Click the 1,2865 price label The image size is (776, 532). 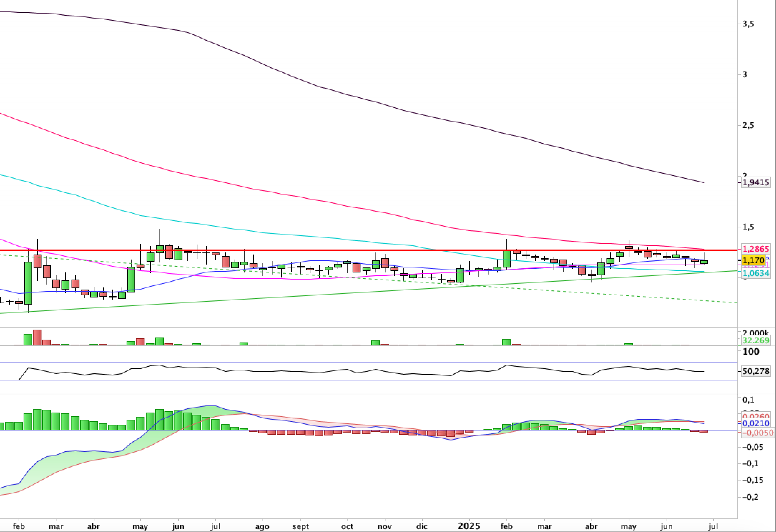(x=756, y=249)
